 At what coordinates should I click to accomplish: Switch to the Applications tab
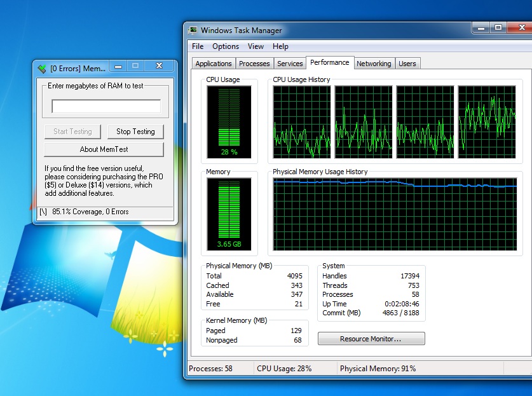coord(214,64)
